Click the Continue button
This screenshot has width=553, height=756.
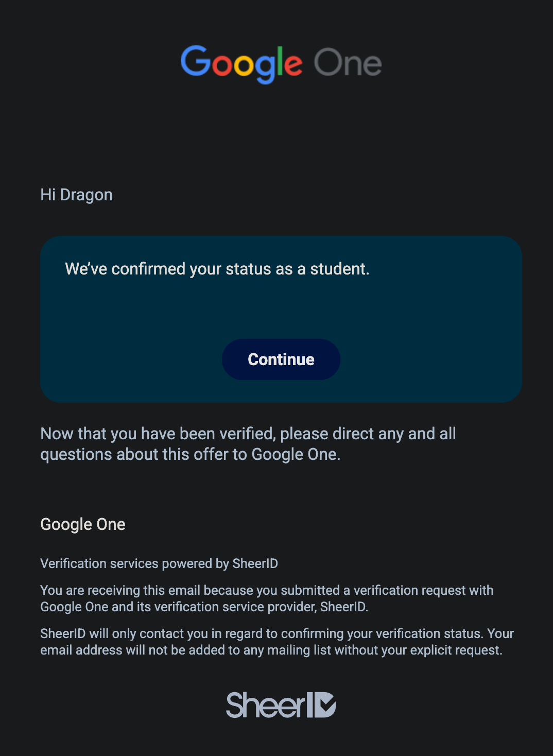(281, 359)
